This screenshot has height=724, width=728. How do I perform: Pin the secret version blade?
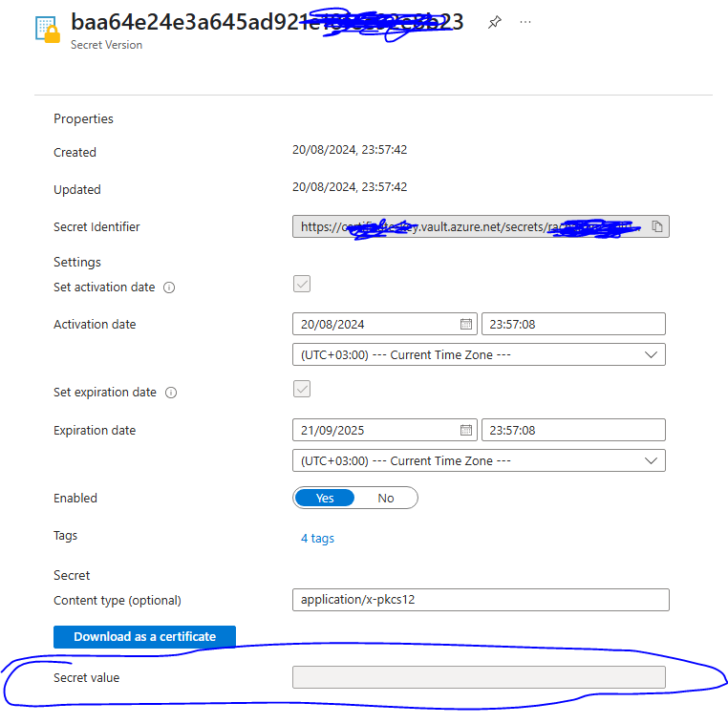point(495,22)
